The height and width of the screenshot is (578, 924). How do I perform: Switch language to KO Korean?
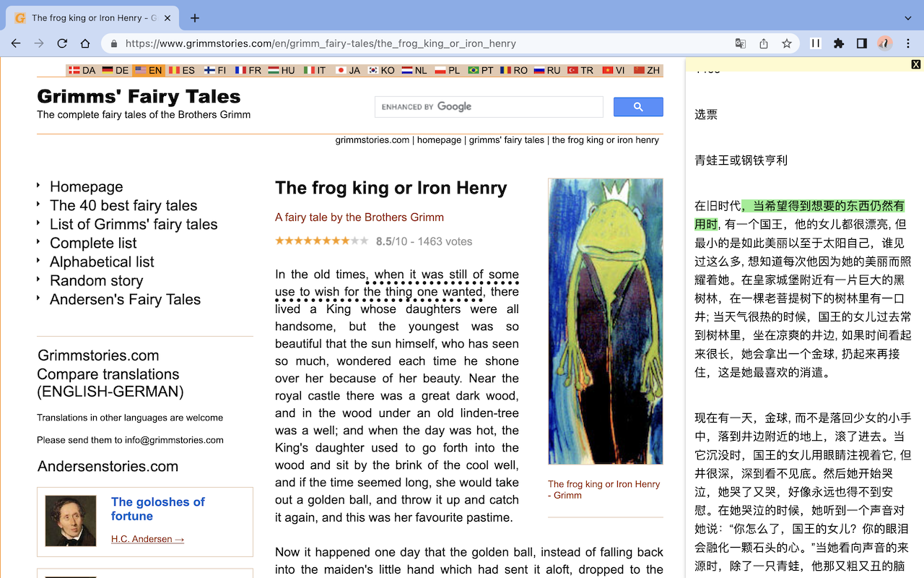pos(382,70)
